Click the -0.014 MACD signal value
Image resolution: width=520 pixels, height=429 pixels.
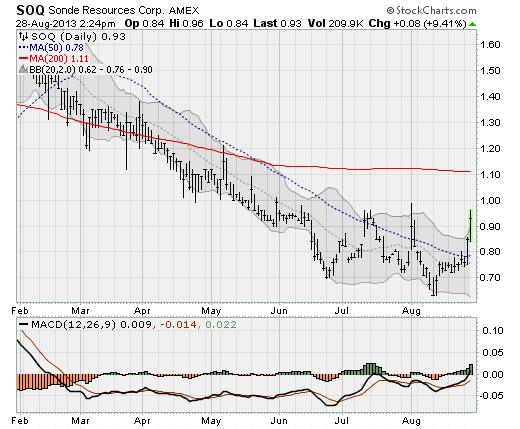click(178, 324)
